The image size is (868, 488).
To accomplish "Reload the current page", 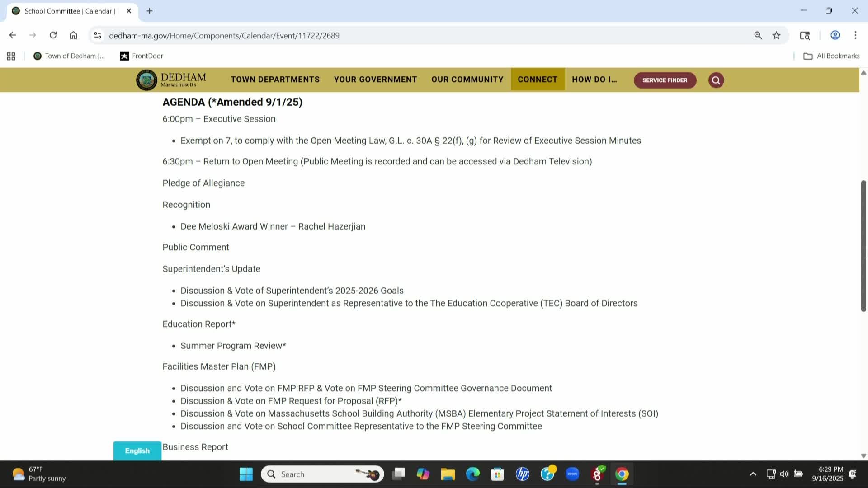I will click(x=53, y=35).
